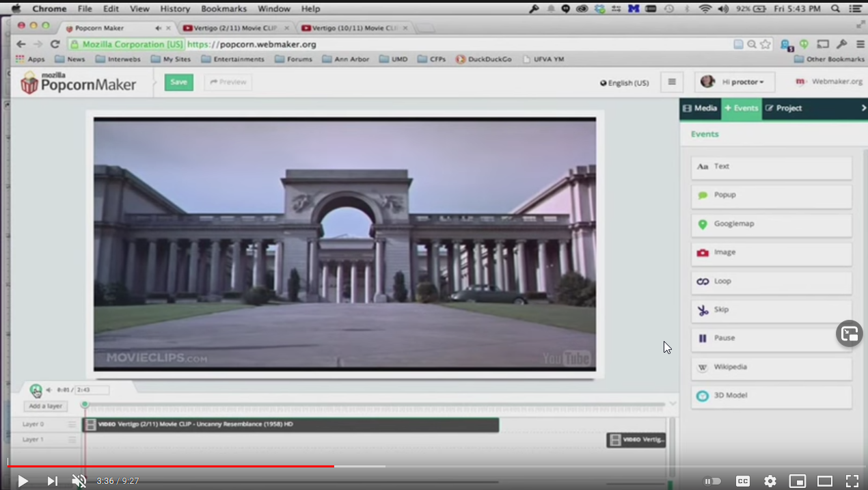Open the Chrome History menu
This screenshot has height=490, width=868.
(x=175, y=9)
